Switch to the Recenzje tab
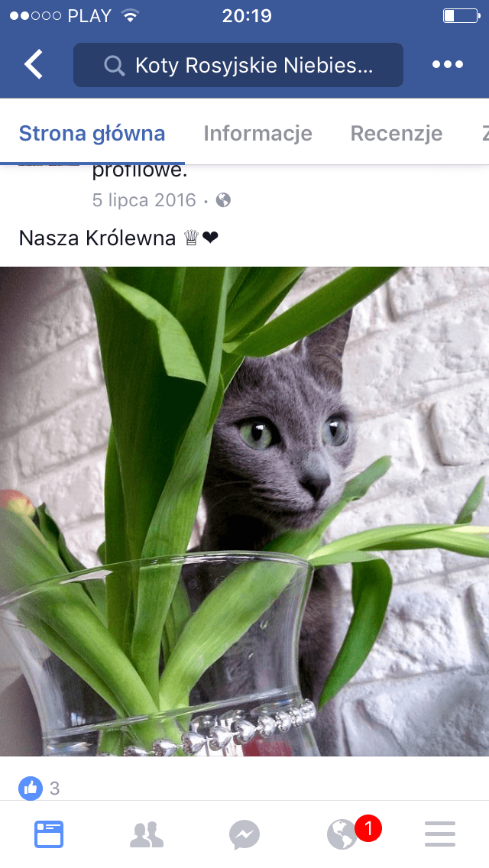This screenshot has width=489, height=868. (x=397, y=134)
